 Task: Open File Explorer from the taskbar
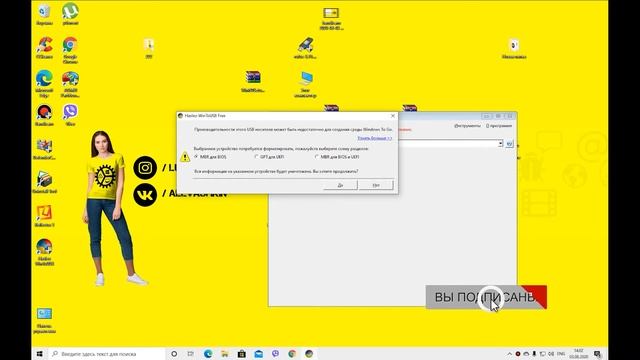(224, 353)
